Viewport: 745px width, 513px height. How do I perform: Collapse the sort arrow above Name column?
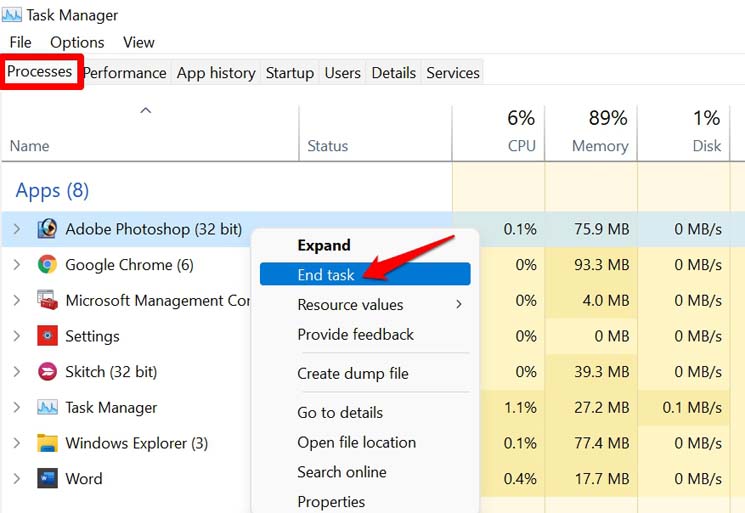[x=146, y=111]
